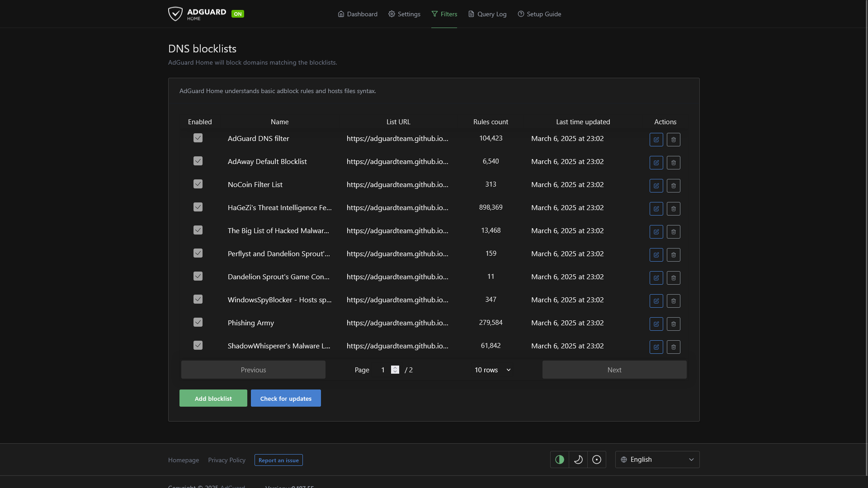Edit the Phishing Army blocklist
This screenshot has width=868, height=488.
[x=656, y=324]
